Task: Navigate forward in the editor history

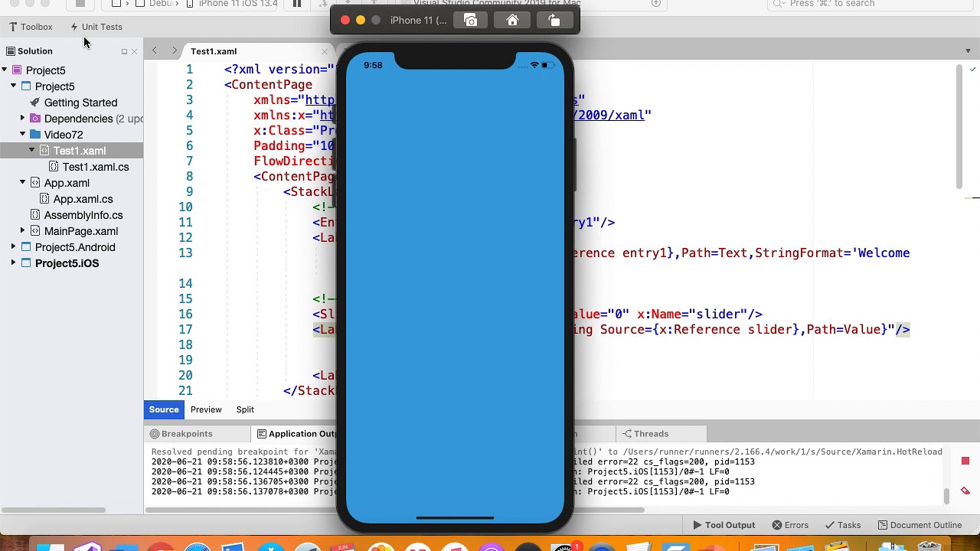Action: coord(175,51)
